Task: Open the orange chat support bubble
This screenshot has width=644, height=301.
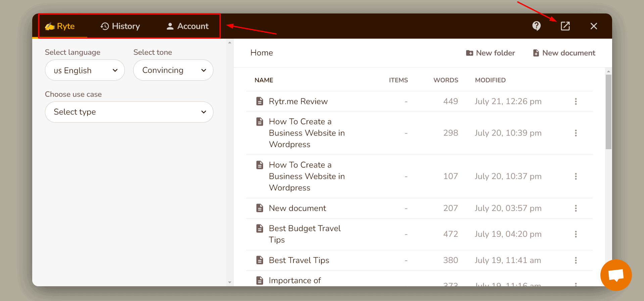Action: click(616, 275)
